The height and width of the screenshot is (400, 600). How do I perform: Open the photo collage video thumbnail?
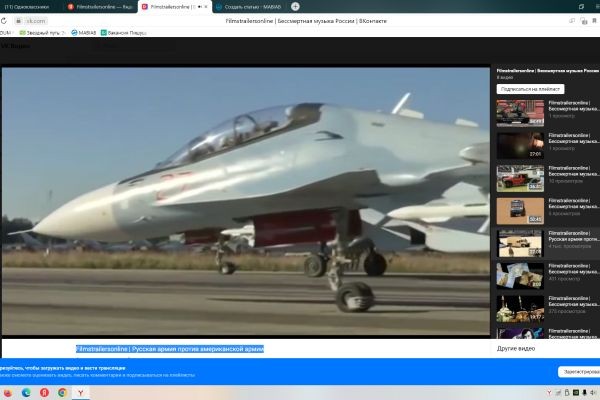pyautogui.click(x=520, y=276)
